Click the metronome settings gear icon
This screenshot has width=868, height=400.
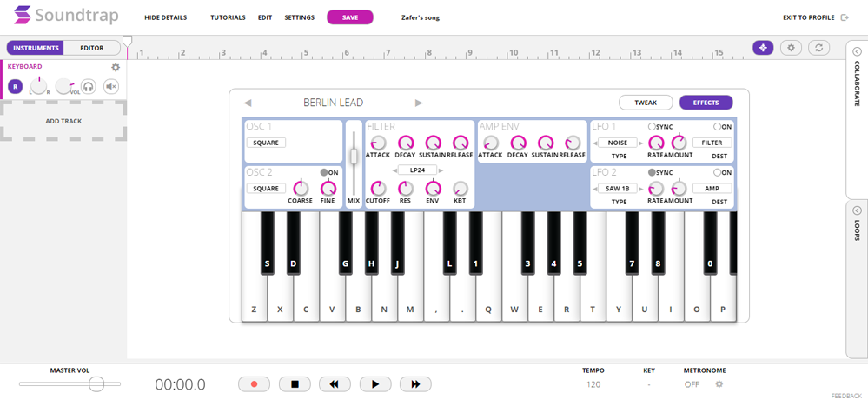719,383
